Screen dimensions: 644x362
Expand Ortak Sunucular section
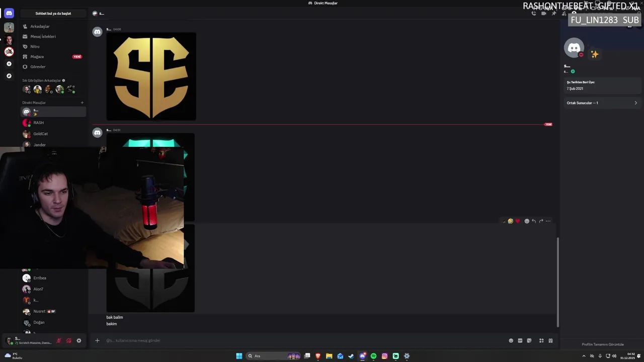pyautogui.click(x=602, y=103)
